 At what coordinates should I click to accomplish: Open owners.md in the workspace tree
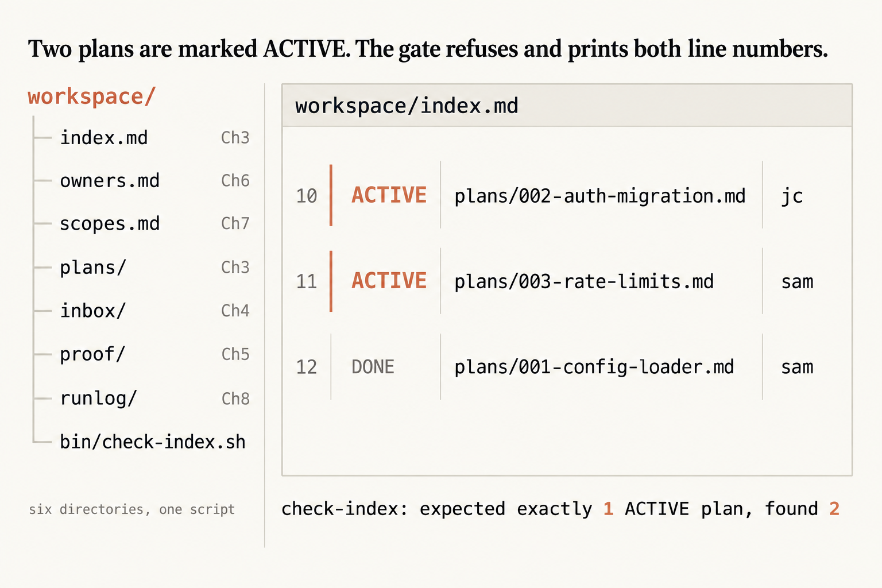110,181
